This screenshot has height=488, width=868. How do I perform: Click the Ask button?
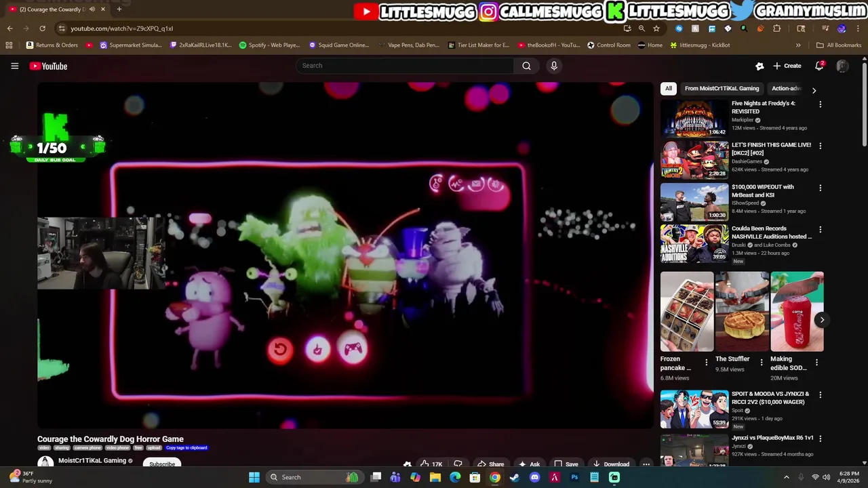click(x=529, y=464)
